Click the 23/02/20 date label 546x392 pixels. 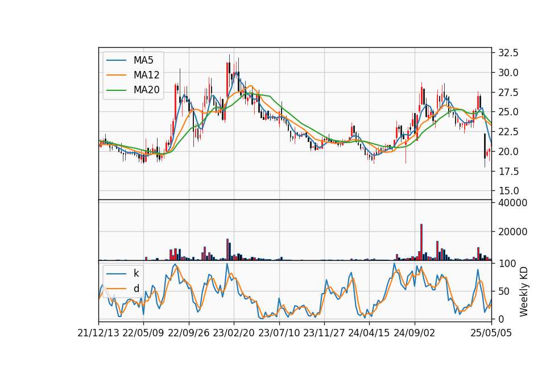click(234, 333)
